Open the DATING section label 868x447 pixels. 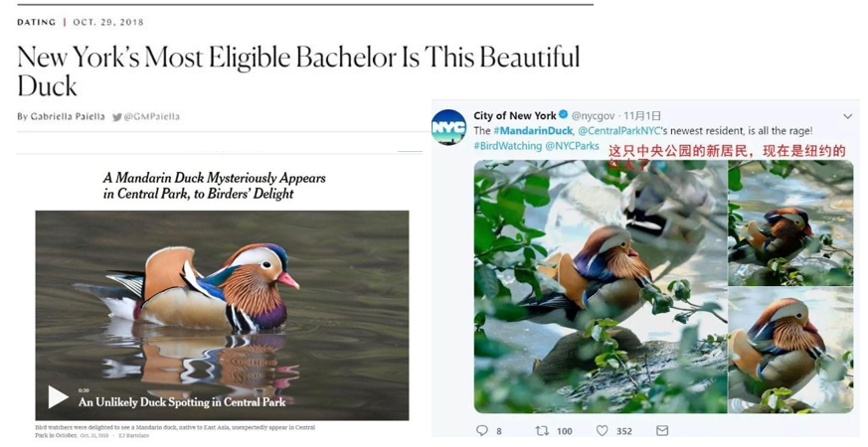[x=37, y=22]
